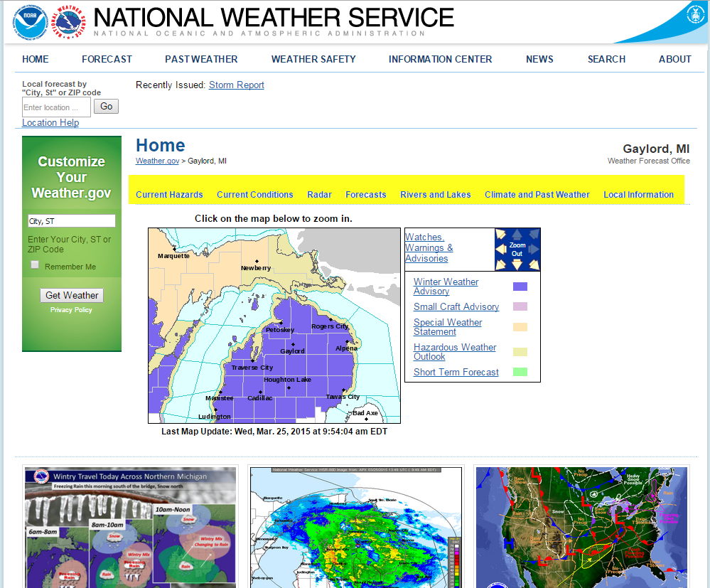The width and height of the screenshot is (710, 588).
Task: Pan the map northwest with the arrow
Action: click(x=500, y=234)
